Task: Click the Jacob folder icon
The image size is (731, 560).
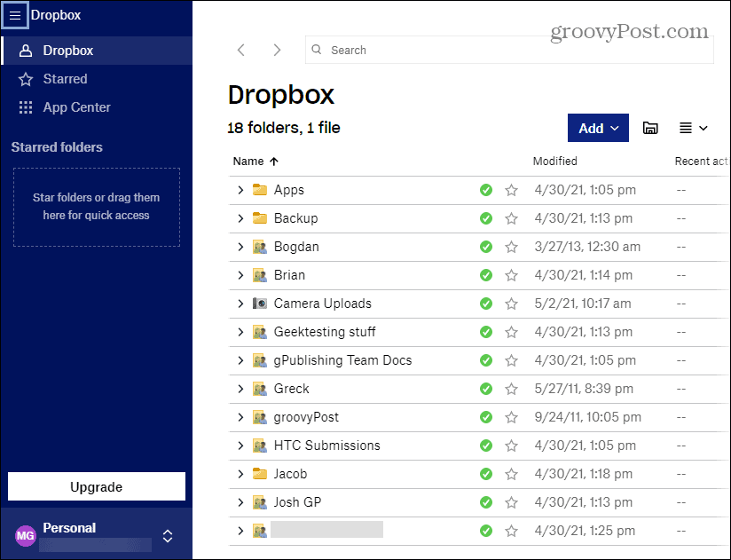Action: (260, 474)
